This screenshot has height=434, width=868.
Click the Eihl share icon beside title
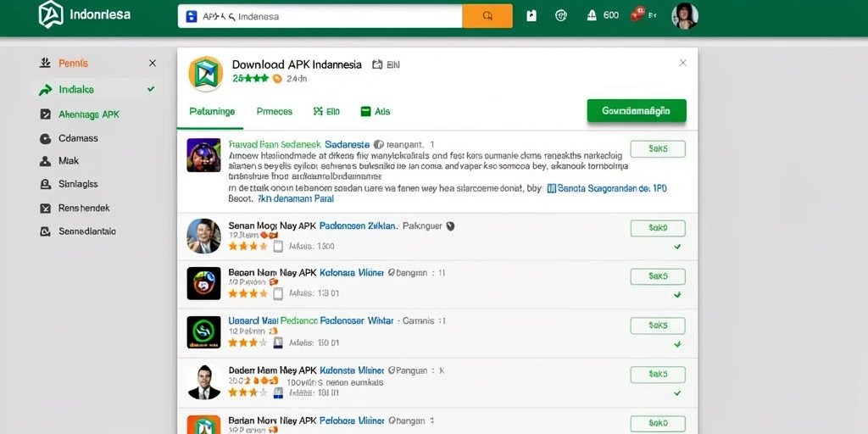(377, 64)
